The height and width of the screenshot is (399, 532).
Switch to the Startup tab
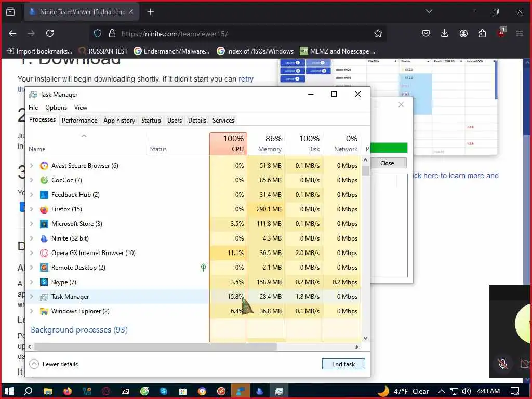(151, 121)
